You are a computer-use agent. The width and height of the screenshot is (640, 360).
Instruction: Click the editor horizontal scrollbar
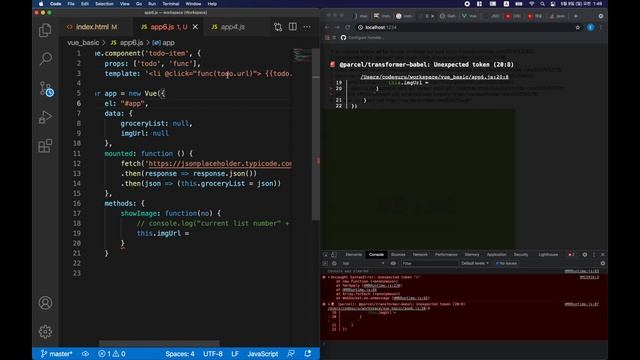pos(159,343)
